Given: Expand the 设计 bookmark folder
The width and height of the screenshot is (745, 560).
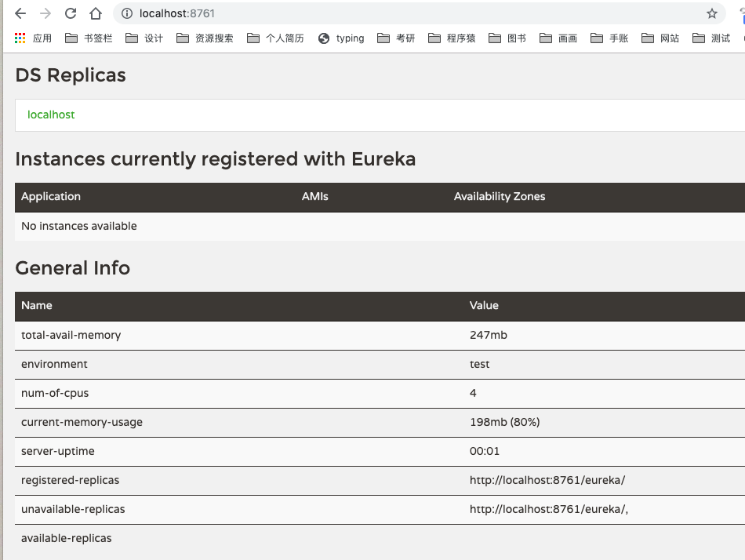Looking at the screenshot, I should click(144, 38).
